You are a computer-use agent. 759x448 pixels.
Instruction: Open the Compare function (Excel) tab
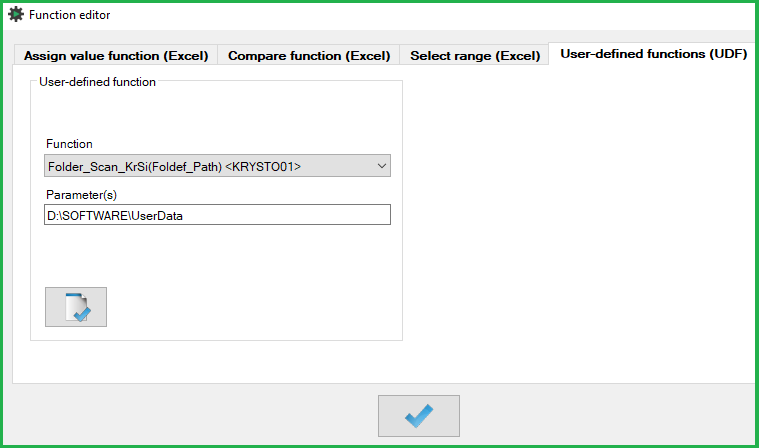(309, 56)
